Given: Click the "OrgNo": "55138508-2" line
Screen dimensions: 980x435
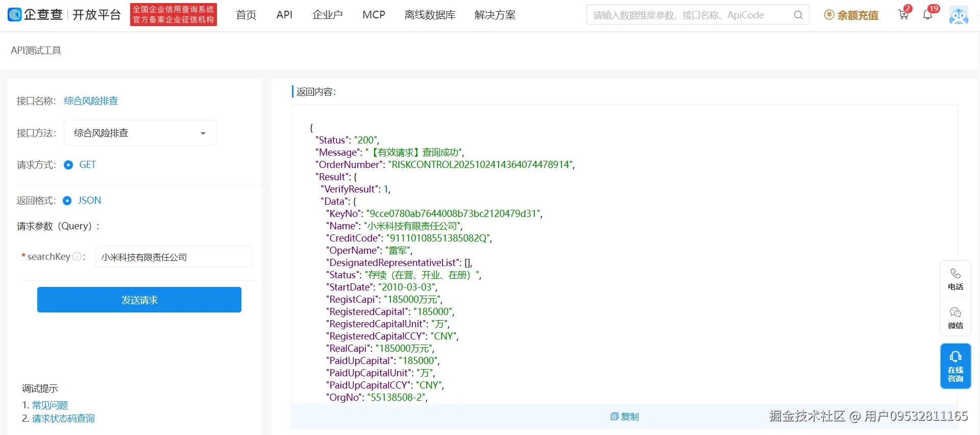Looking at the screenshot, I should click(x=377, y=397).
